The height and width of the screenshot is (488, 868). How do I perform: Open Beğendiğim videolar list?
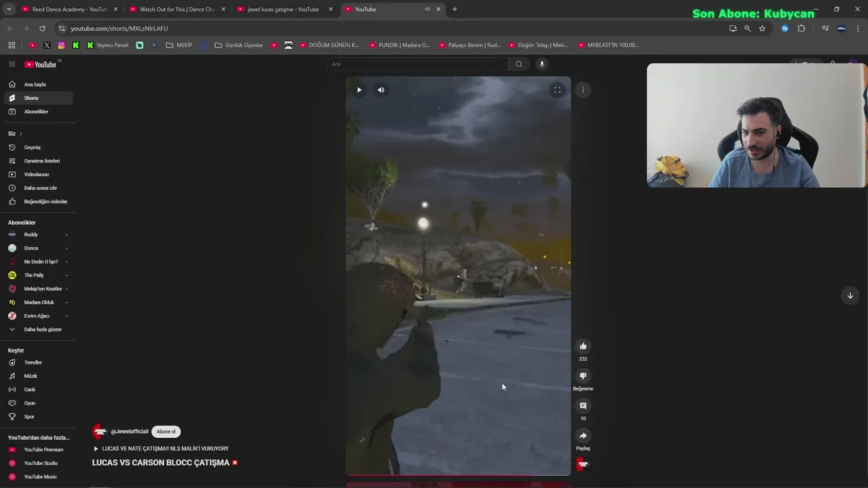39,202
